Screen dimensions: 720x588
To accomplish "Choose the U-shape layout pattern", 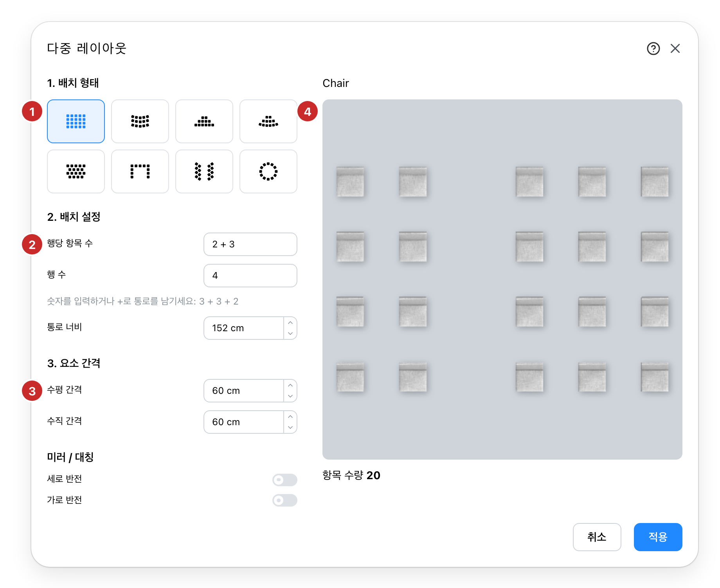I will pyautogui.click(x=140, y=171).
